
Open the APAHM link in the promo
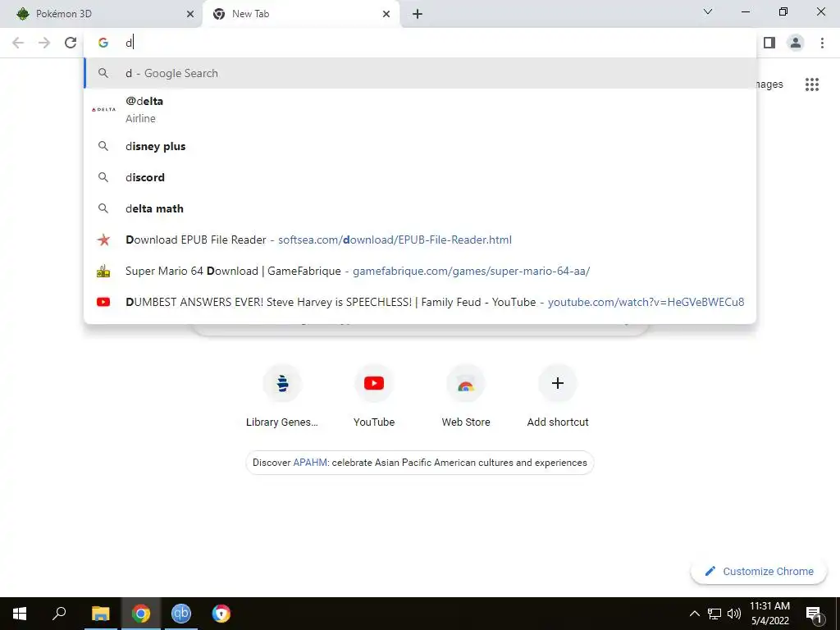[310, 463]
